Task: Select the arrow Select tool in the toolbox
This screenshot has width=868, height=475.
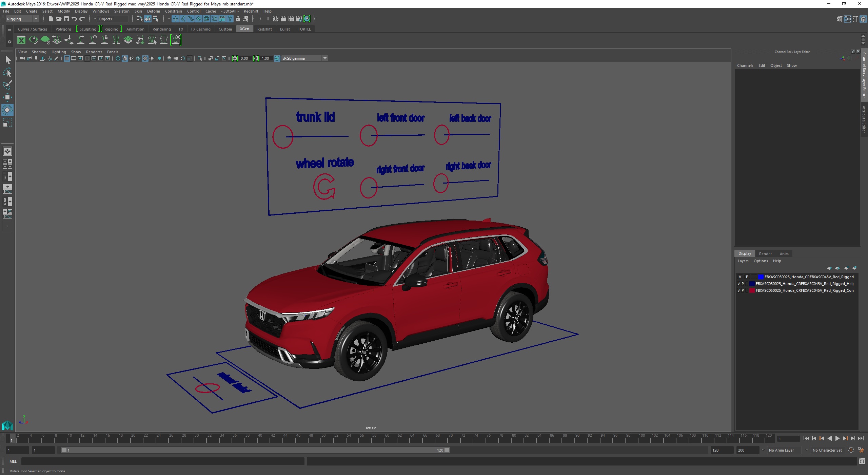Action: coord(7,60)
